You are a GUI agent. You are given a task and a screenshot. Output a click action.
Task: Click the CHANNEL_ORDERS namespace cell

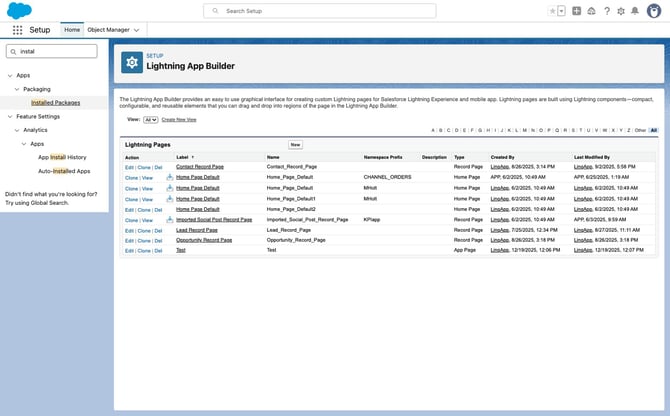(x=387, y=177)
